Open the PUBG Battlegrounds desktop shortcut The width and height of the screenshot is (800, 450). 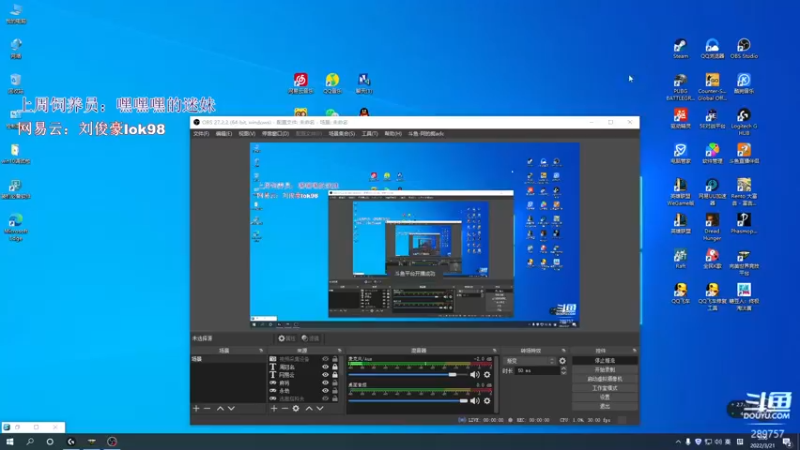(680, 86)
